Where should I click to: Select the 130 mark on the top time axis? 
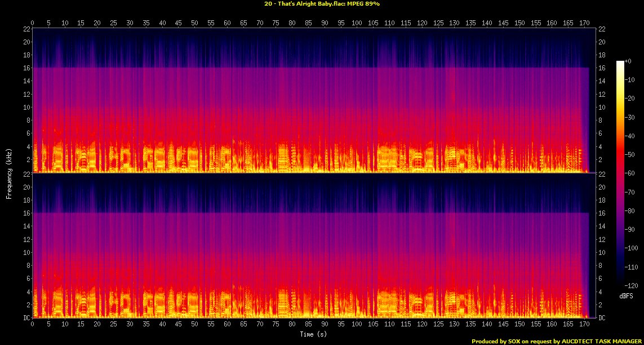[x=454, y=23]
